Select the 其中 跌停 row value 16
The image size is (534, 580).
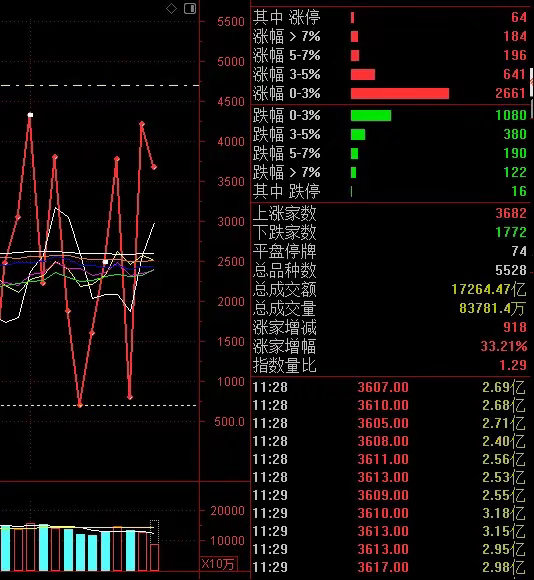(x=518, y=191)
